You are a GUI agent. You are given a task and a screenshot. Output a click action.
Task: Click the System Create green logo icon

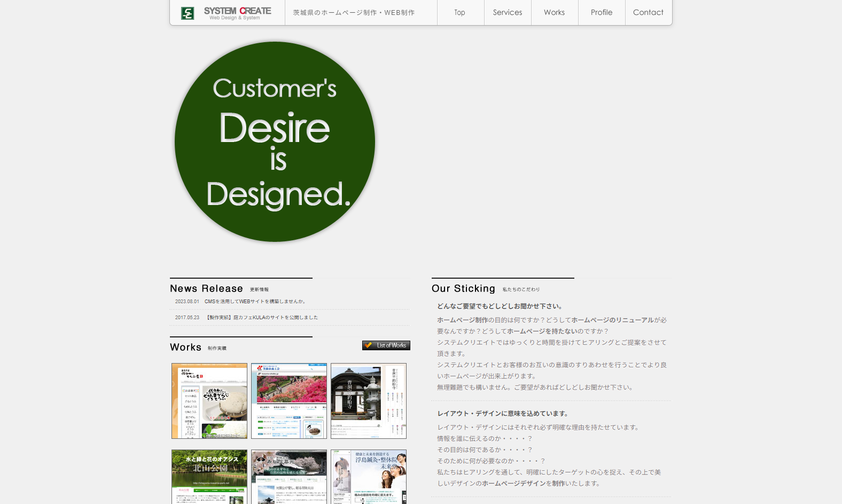(x=188, y=13)
